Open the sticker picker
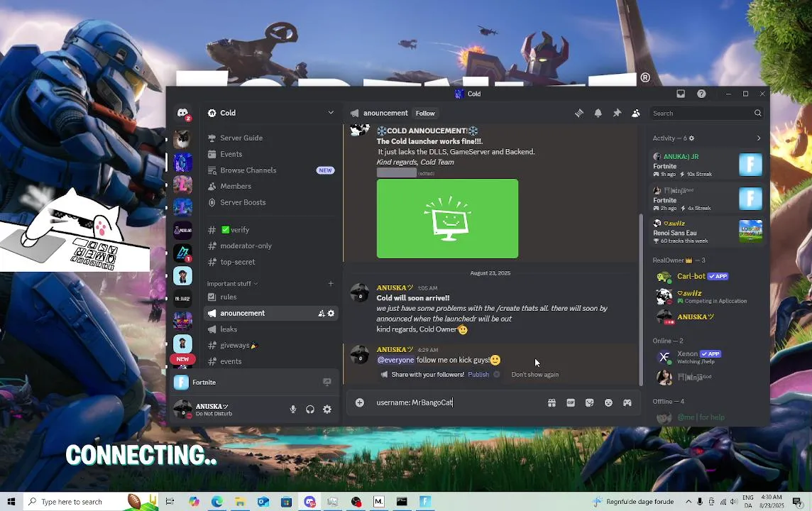 [589, 403]
